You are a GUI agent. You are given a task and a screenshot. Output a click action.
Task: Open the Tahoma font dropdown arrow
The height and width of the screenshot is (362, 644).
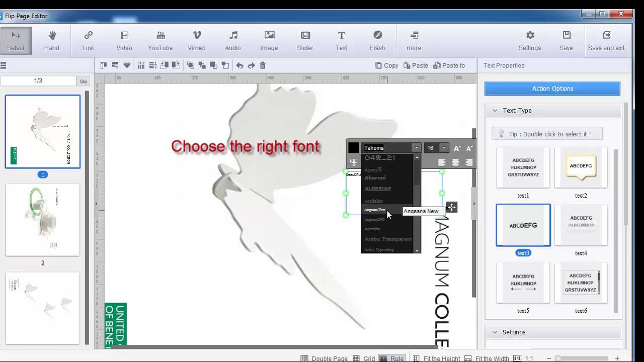416,148
